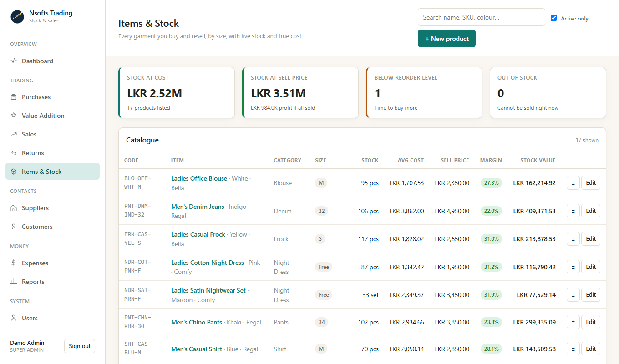Click the Margin column header
The width and height of the screenshot is (619, 364).
tap(491, 160)
